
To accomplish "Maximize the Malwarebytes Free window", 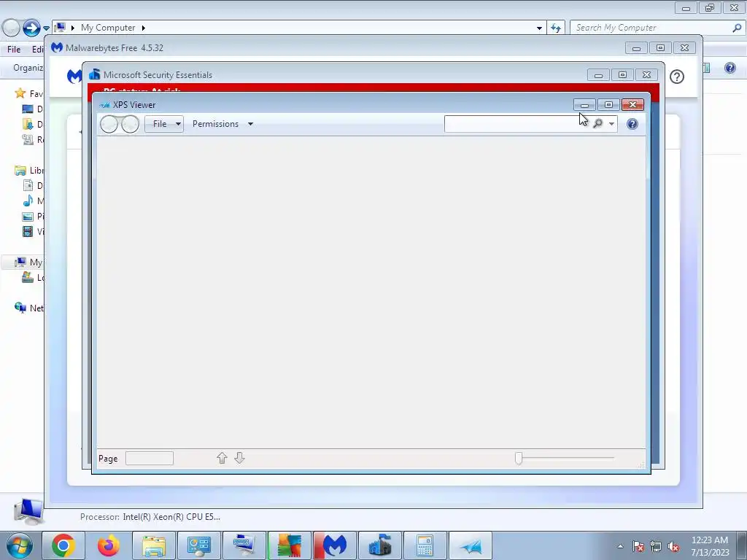I will (x=660, y=47).
